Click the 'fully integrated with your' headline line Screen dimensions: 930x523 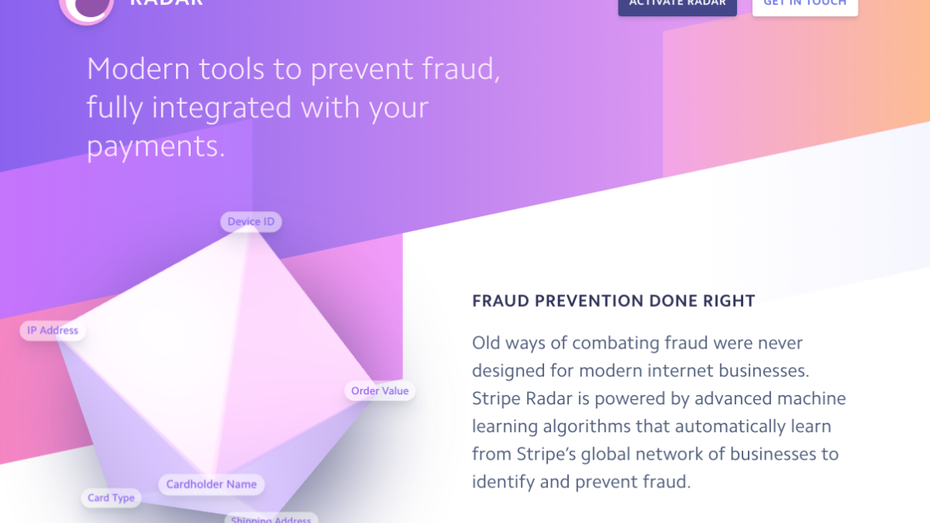coord(257,108)
